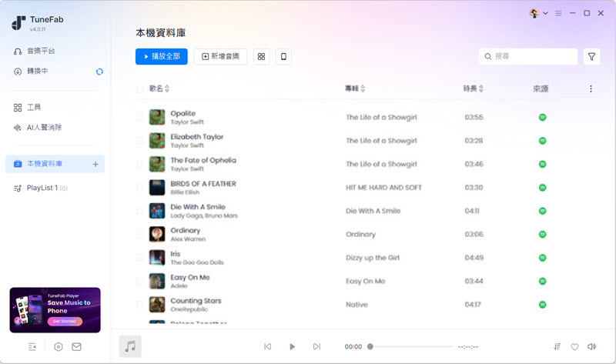This screenshot has height=364, width=616.
Task: Click the Spotify source icon for Iris
Action: pos(543,258)
